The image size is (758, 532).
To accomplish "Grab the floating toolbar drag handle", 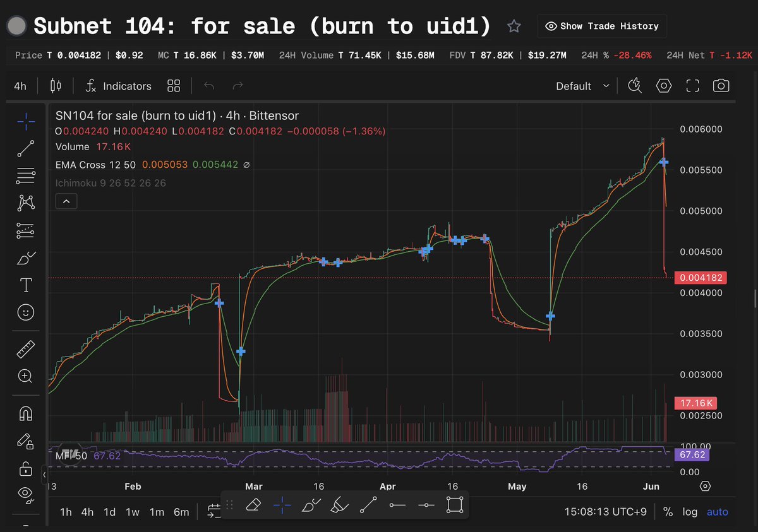I will tap(230, 505).
